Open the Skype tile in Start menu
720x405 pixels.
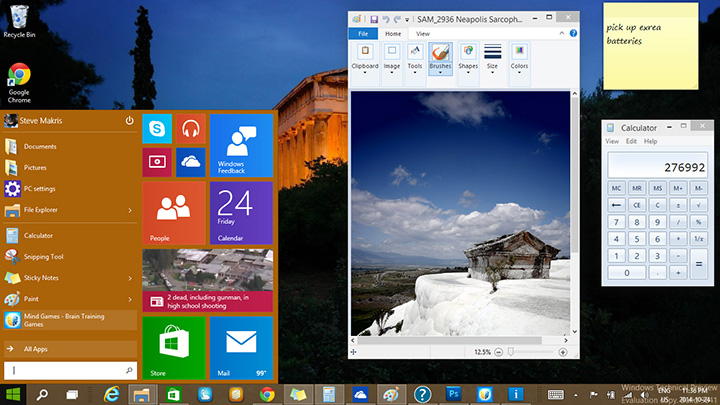tap(157, 128)
